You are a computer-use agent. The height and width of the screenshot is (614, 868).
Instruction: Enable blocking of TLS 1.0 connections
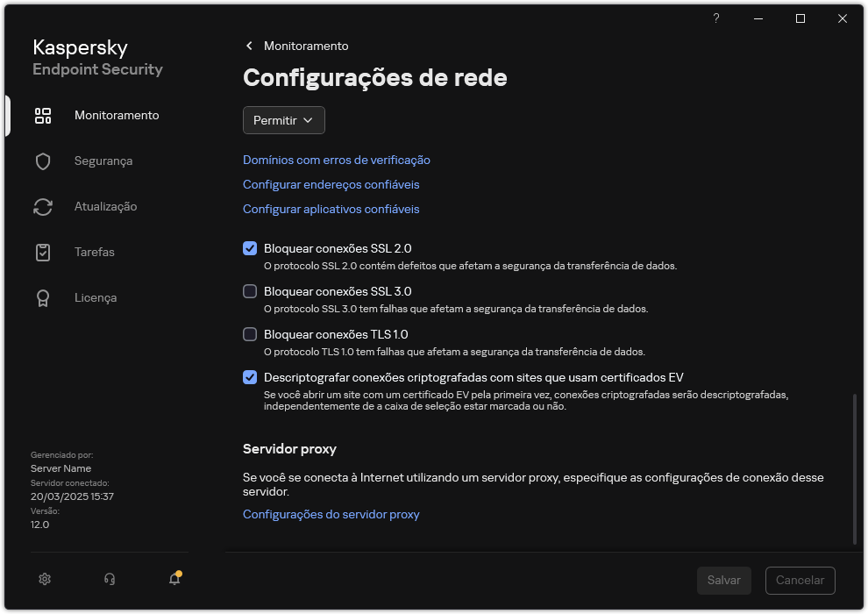(x=250, y=334)
